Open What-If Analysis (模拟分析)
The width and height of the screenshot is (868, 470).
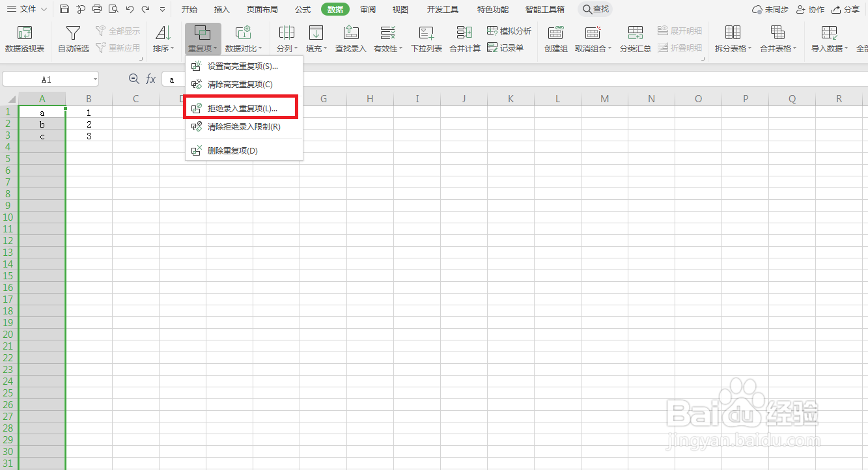pyautogui.click(x=509, y=31)
